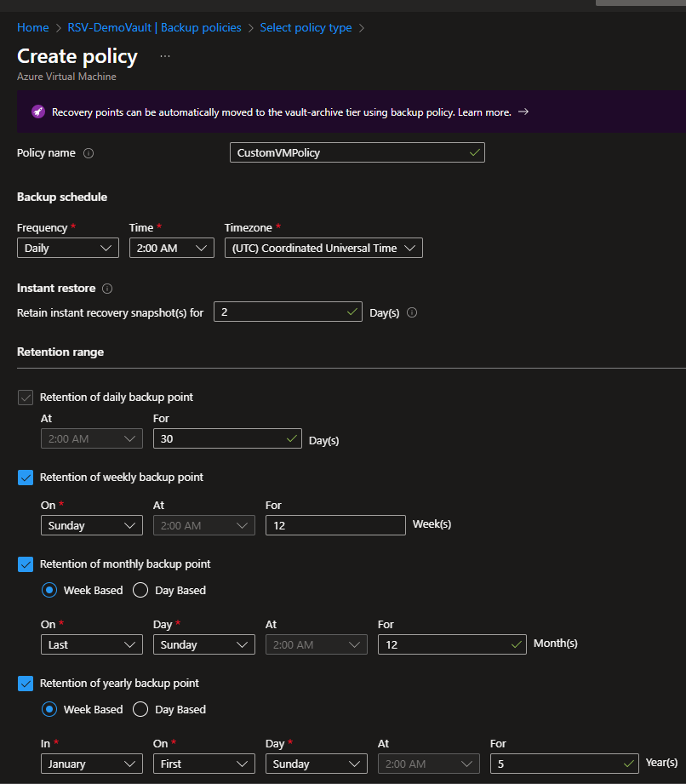Uncheck Retention of weekly backup point
Viewport: 686px width, 784px height.
(26, 478)
